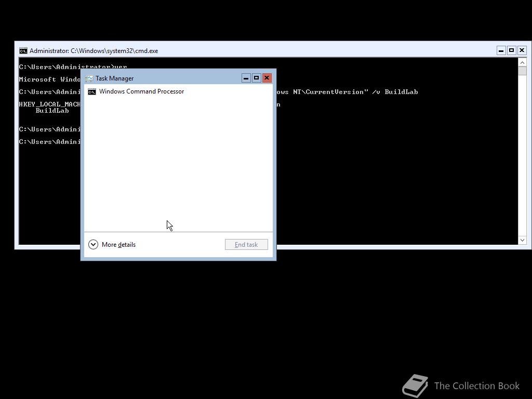
Task: Click the cmd window scrollbar thumb
Action: [522, 71]
